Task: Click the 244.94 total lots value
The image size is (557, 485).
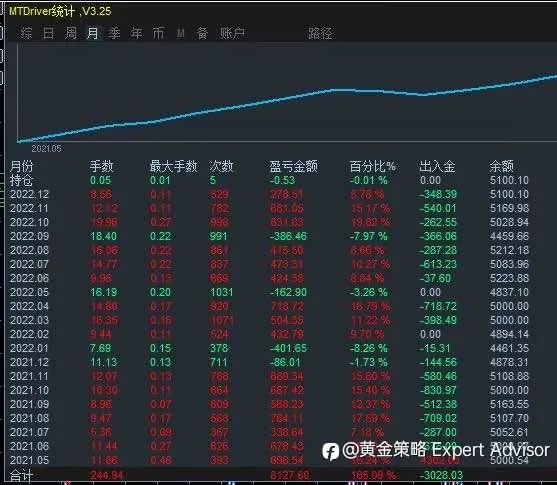Action: (106, 475)
